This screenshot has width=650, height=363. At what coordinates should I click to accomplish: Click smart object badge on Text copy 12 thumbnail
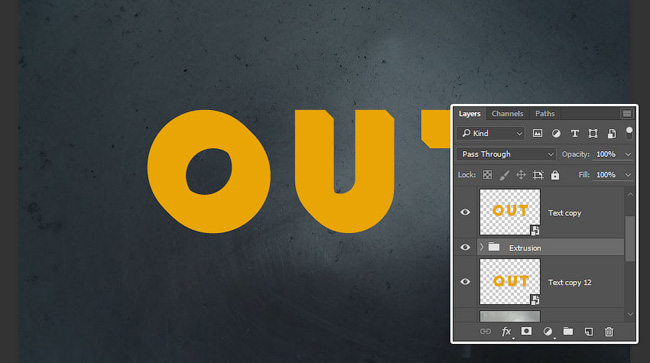coord(535,300)
